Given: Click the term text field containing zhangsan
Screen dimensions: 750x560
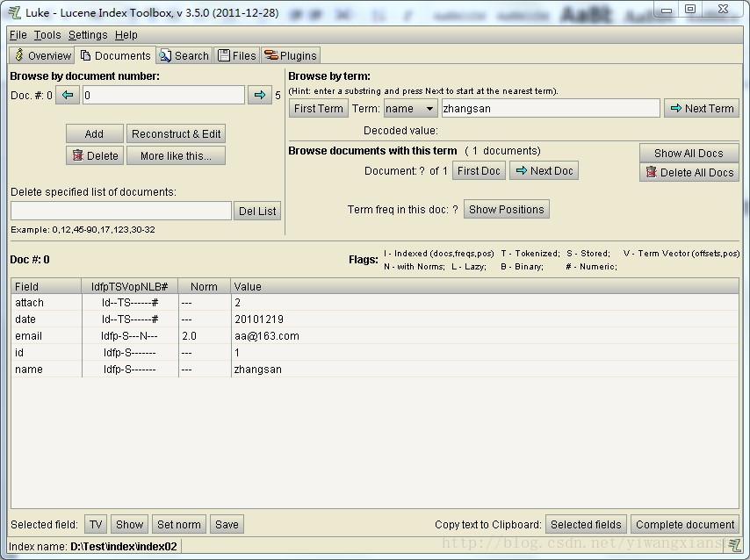Looking at the screenshot, I should pos(551,109).
